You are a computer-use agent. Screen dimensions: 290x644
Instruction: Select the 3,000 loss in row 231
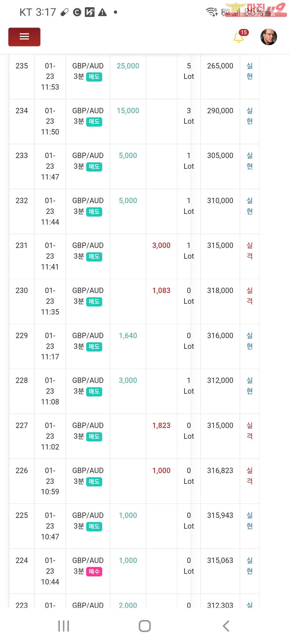[x=161, y=245]
